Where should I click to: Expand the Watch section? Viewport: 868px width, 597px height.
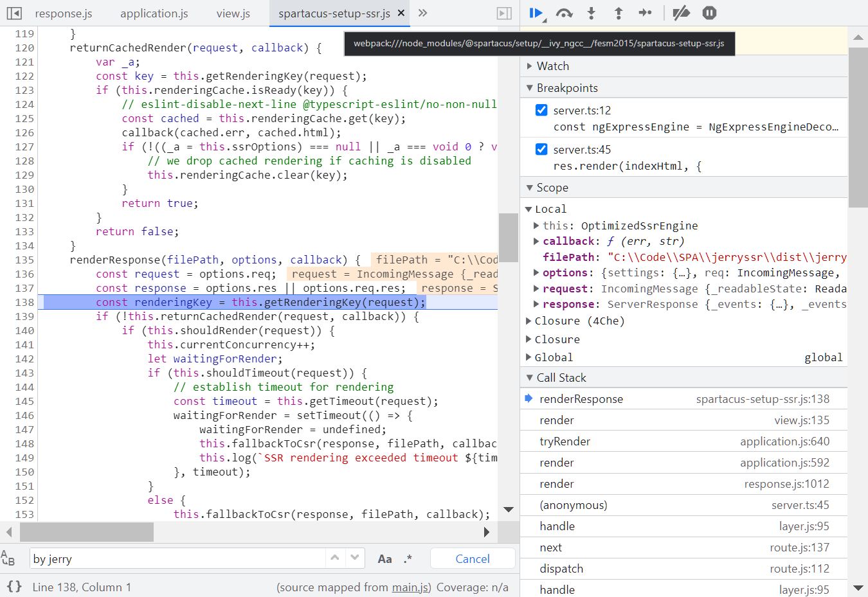(x=683, y=66)
